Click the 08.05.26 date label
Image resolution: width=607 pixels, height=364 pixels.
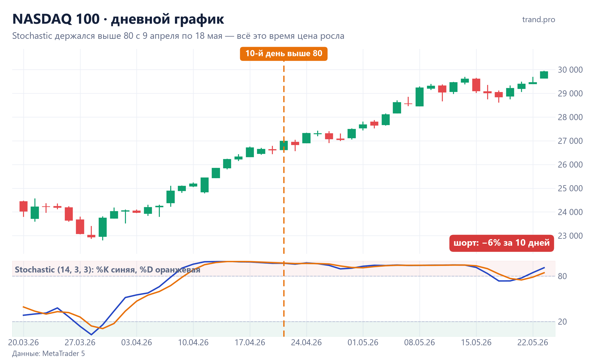tap(420, 343)
